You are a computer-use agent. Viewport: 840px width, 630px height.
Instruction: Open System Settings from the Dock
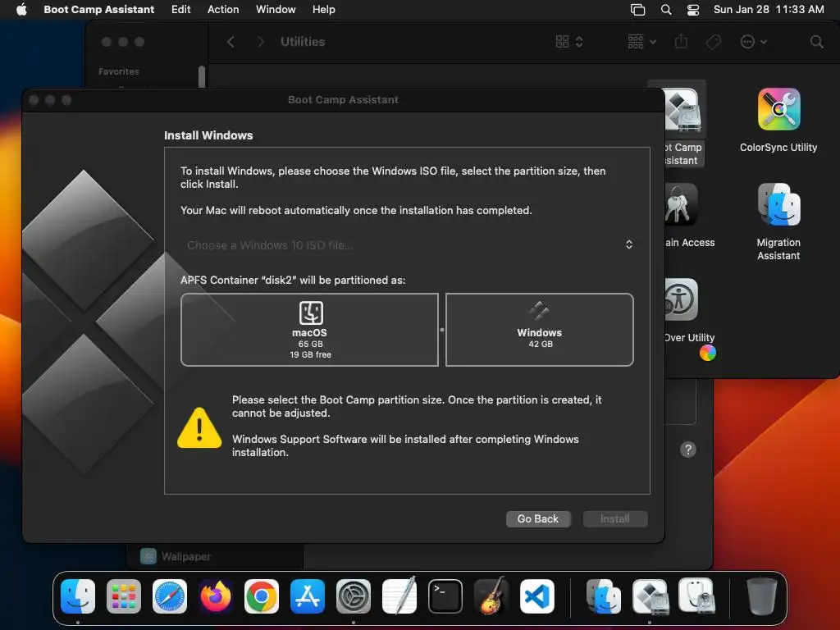pos(353,596)
